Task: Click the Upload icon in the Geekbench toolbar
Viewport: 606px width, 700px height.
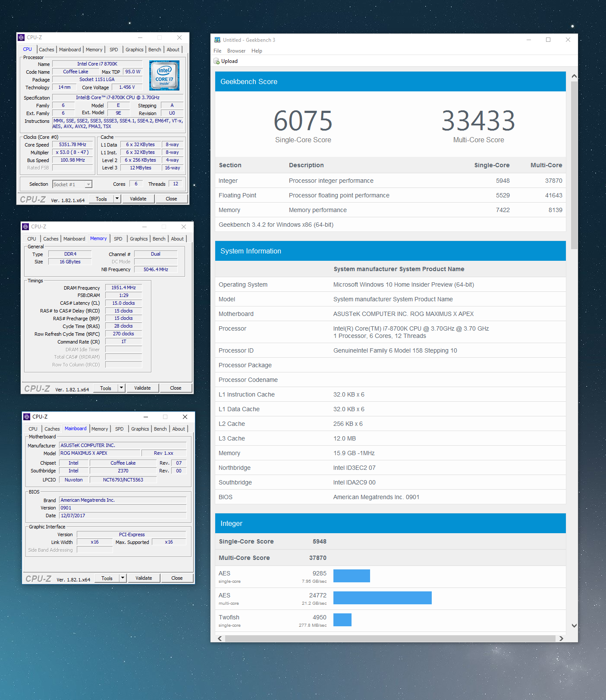Action: (x=217, y=61)
